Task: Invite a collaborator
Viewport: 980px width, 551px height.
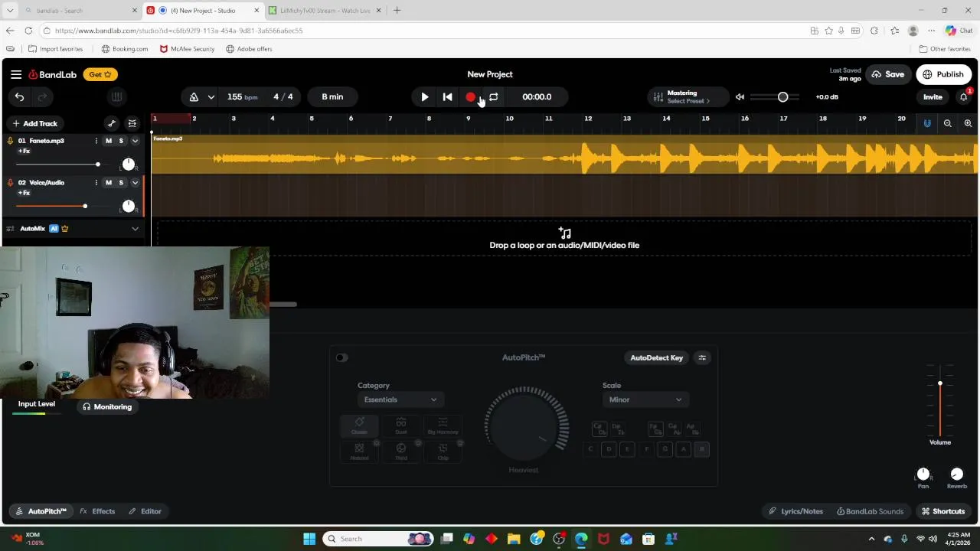Action: click(x=933, y=97)
